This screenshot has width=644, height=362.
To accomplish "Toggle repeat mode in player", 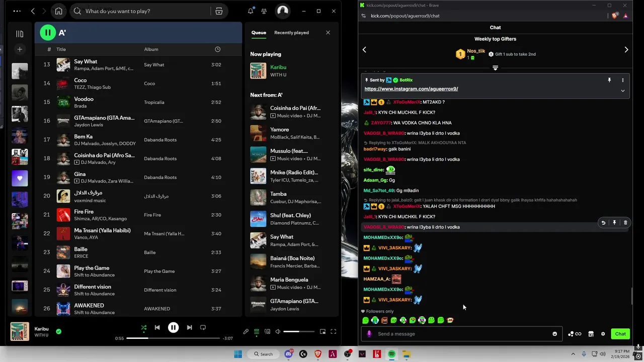I will click(203, 327).
